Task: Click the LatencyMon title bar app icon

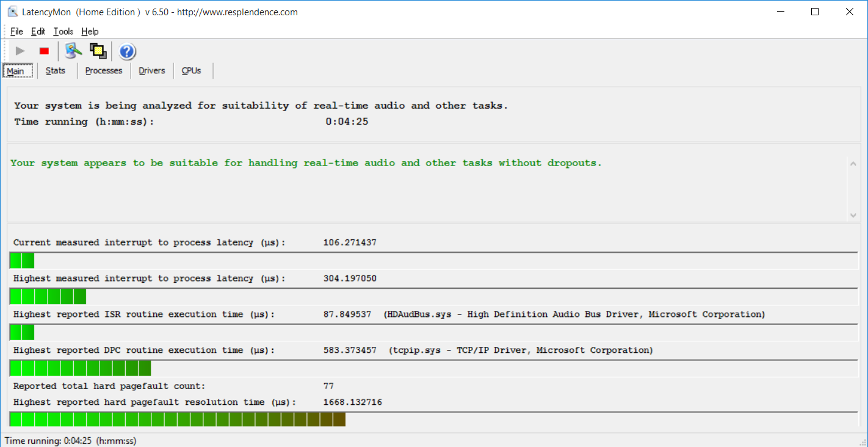Action: [x=12, y=12]
